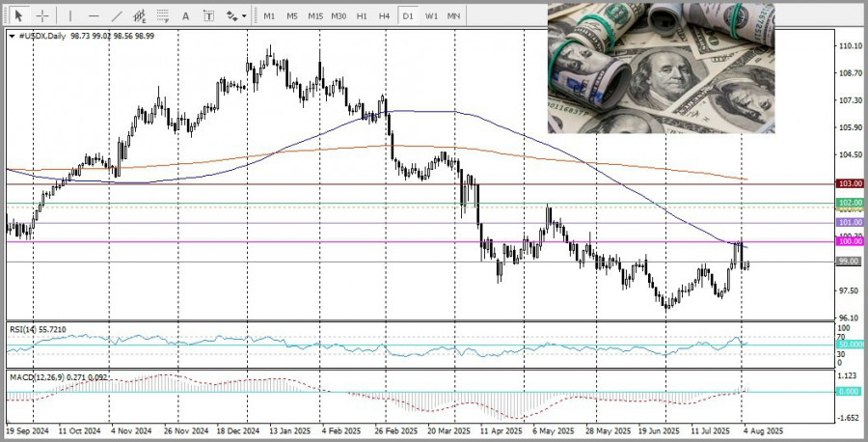
Task: Switch to M15 timeframe
Action: pyautogui.click(x=315, y=16)
